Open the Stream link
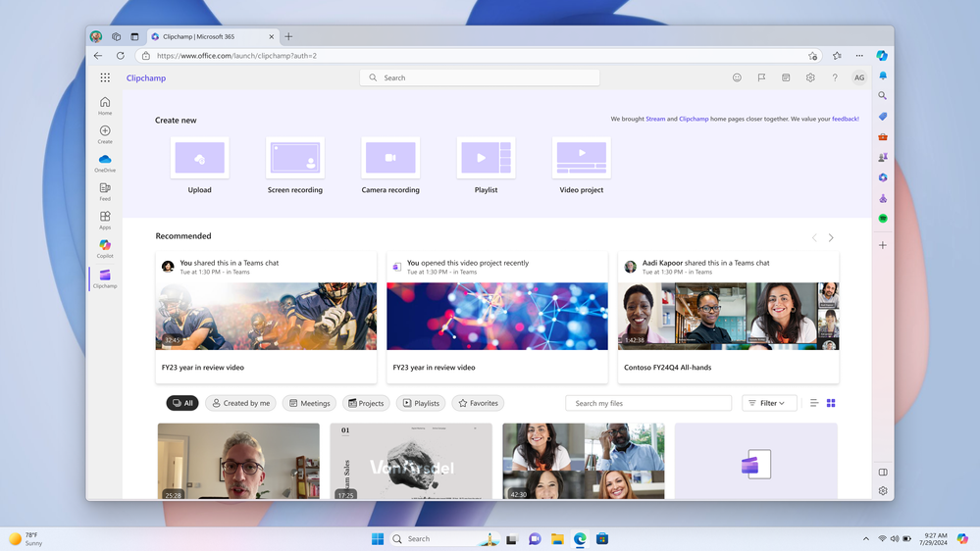 click(655, 119)
